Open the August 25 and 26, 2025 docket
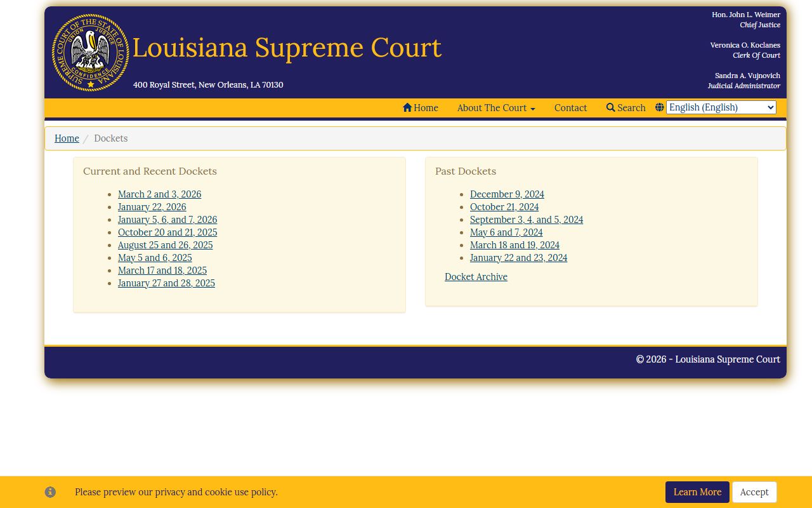 click(x=166, y=245)
